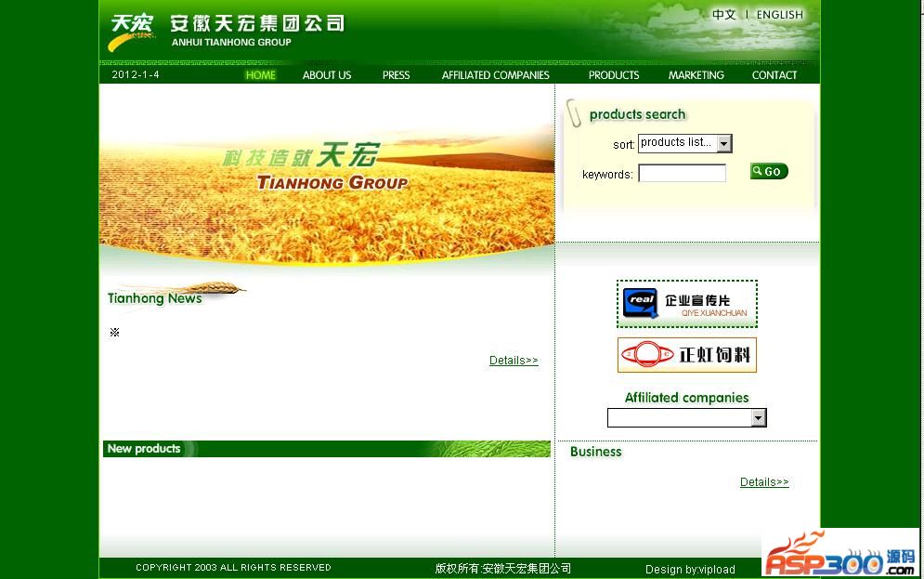
Task: Click the Tianhong News heading
Action: point(154,298)
